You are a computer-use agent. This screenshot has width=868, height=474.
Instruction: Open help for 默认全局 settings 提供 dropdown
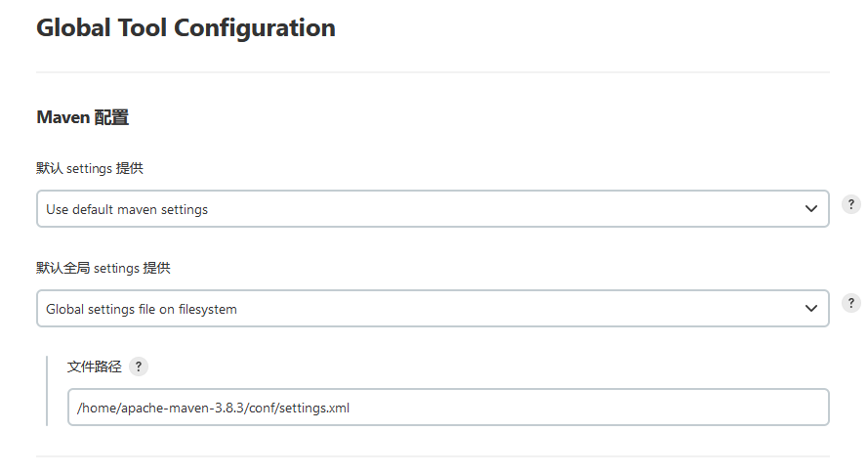click(x=850, y=303)
